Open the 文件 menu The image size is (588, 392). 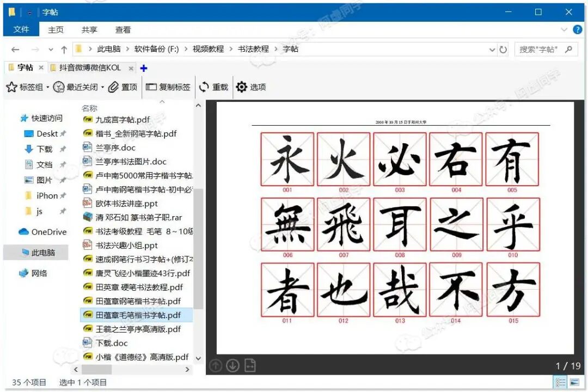tap(21, 29)
